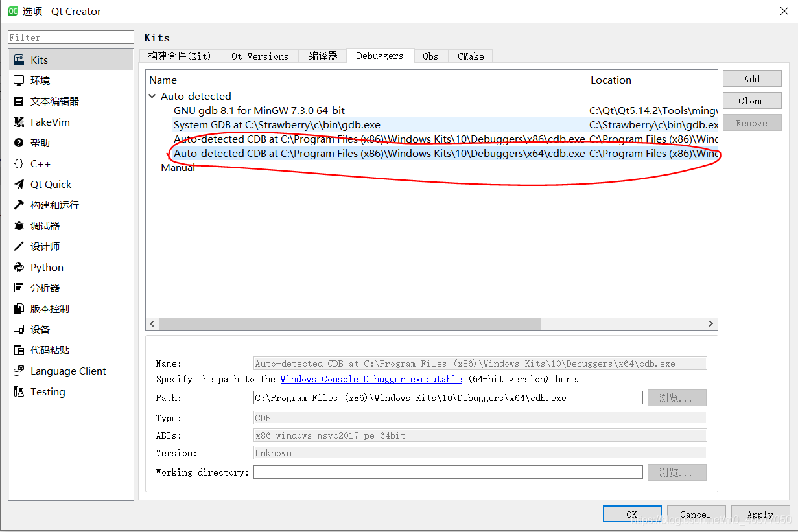Click the Type field showing CDB
The height and width of the screenshot is (532, 798).
click(x=480, y=418)
